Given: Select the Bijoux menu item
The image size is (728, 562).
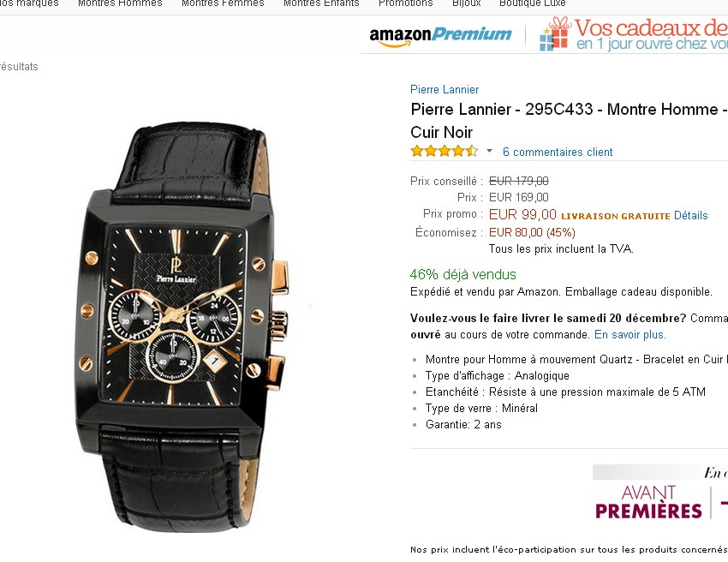Looking at the screenshot, I should 466,3.
